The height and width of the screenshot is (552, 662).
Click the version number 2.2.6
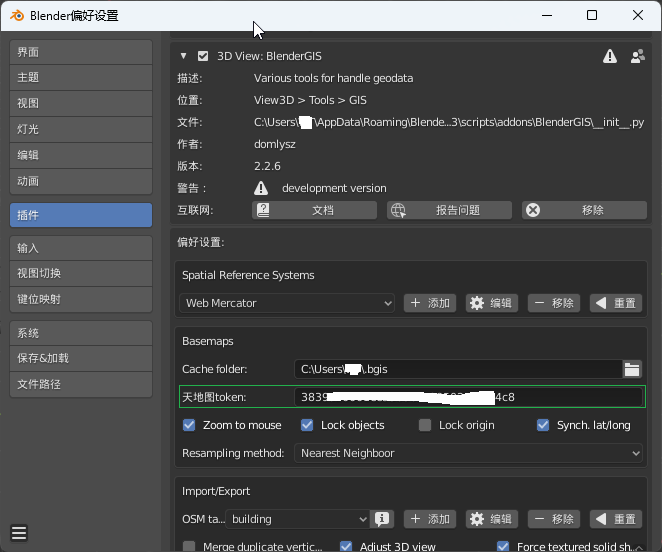[x=267, y=166]
